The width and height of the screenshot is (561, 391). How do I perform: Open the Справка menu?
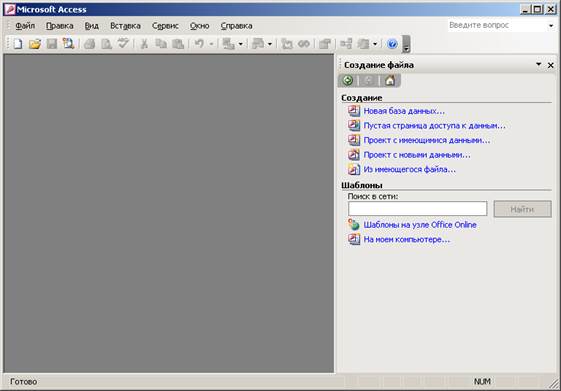coord(236,26)
